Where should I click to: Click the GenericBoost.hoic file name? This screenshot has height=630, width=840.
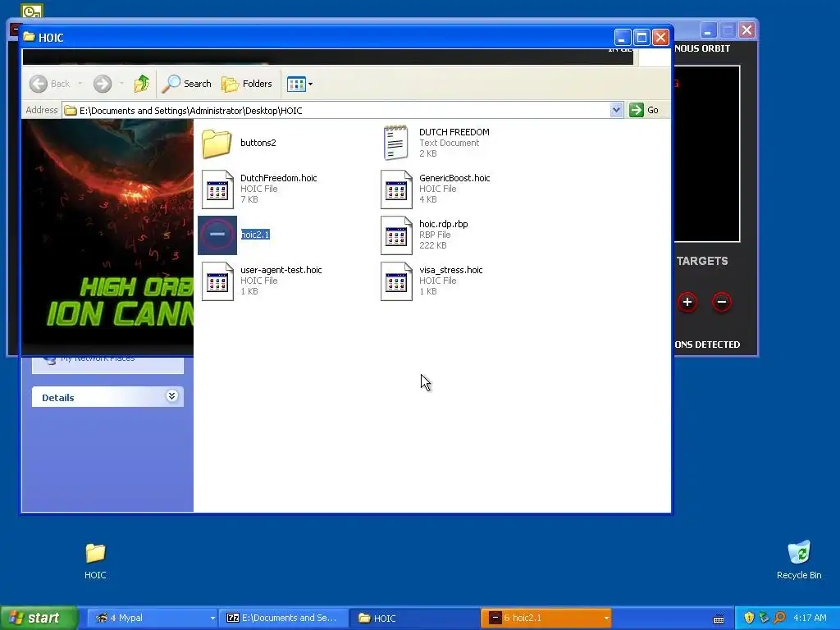point(454,178)
